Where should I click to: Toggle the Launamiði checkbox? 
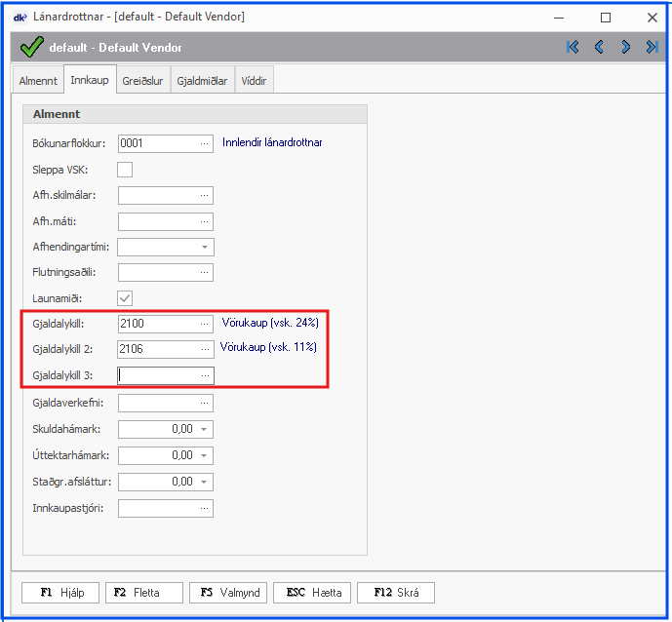125,298
